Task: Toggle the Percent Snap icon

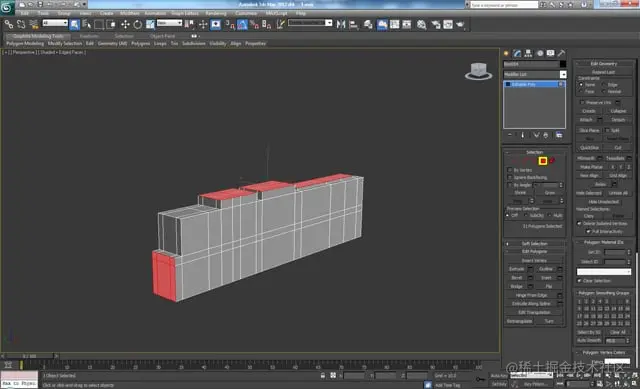Action: [x=254, y=24]
